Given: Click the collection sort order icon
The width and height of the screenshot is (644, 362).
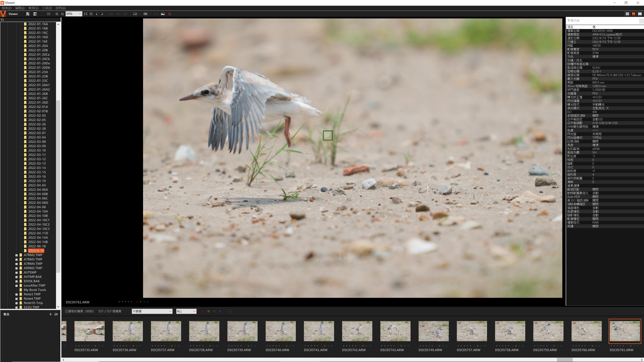Looking at the screenshot, I should (56, 314).
